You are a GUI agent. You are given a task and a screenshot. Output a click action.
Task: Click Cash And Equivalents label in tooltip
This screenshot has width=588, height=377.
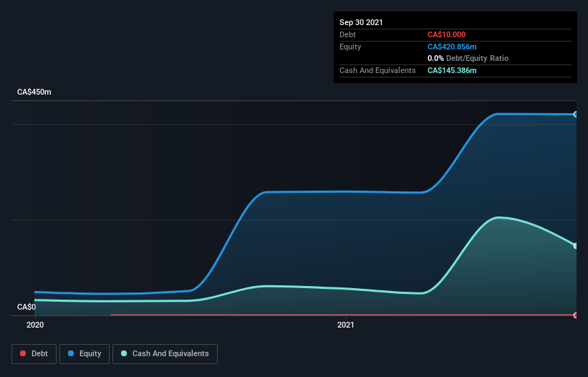[377, 70]
